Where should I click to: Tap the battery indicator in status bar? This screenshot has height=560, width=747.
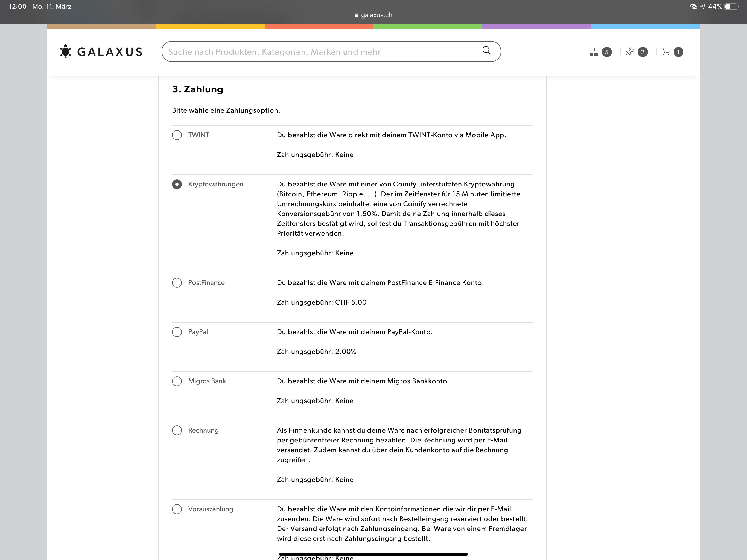pos(731,6)
